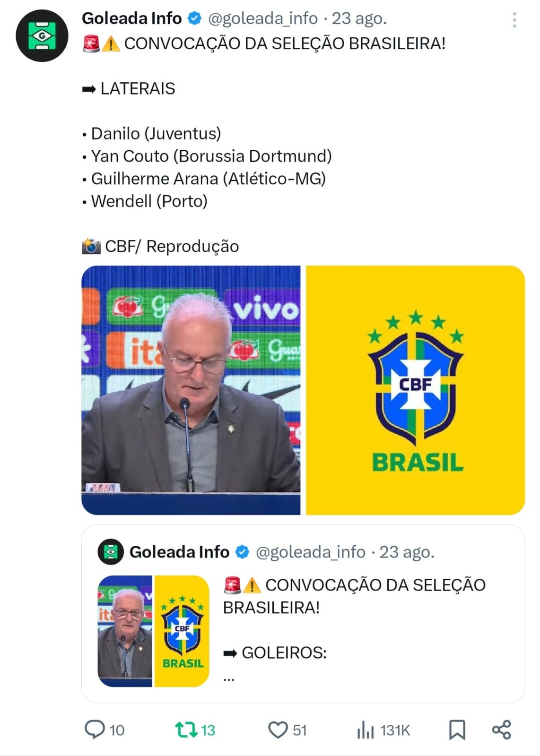Tap the verified badge beside Goleada Info

[x=194, y=18]
